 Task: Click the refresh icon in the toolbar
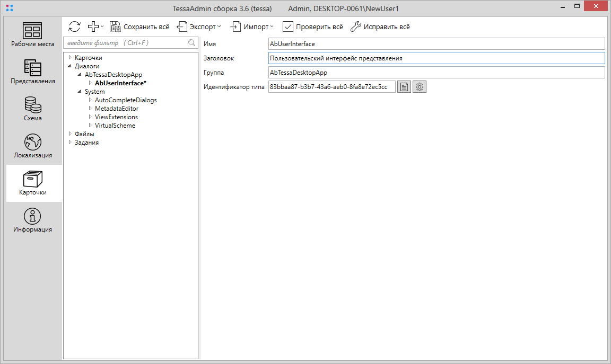[75, 26]
